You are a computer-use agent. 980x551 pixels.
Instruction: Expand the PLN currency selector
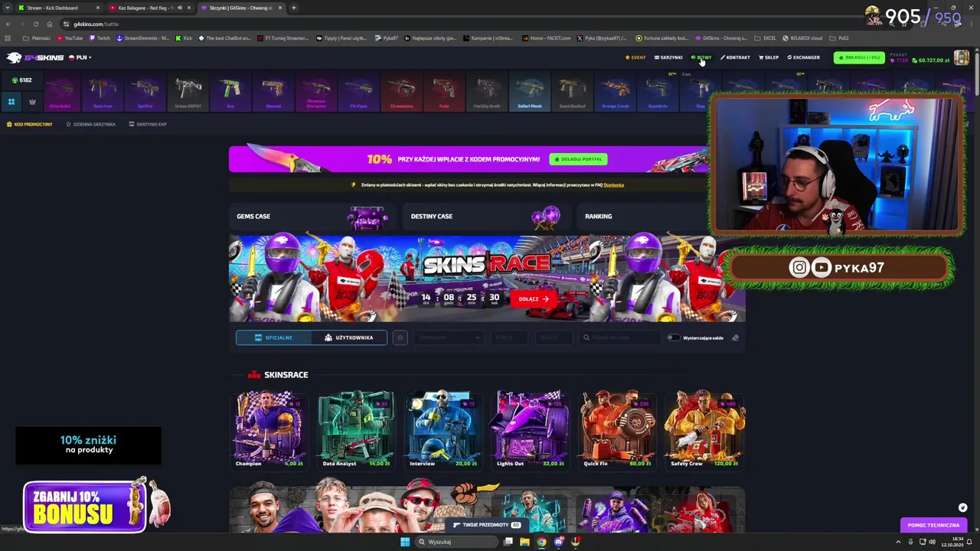80,57
